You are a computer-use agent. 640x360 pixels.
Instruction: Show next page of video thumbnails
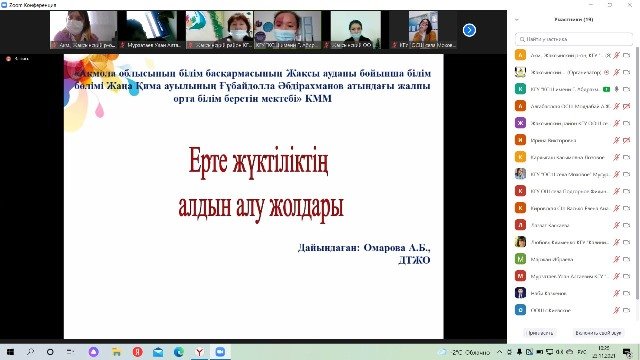(469, 30)
